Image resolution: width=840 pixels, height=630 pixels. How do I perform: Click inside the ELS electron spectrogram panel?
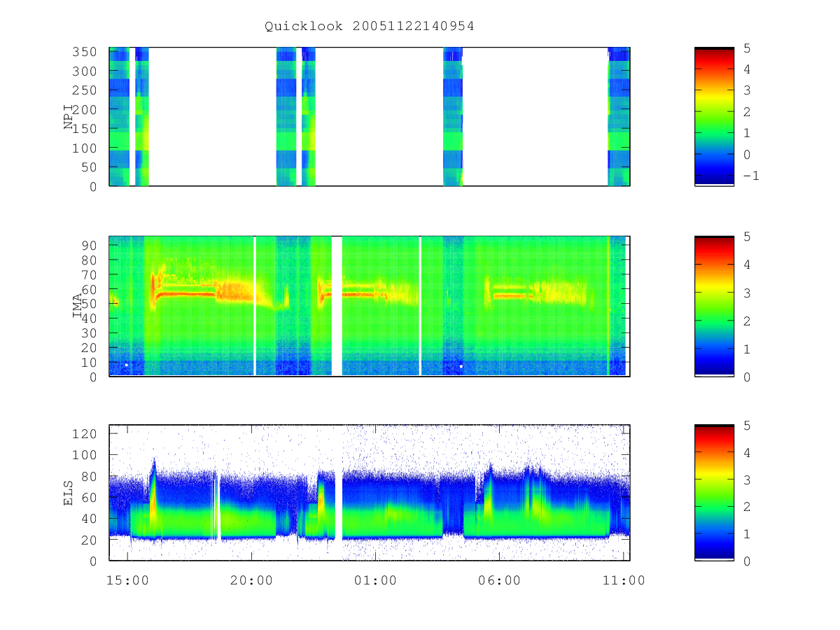pyautogui.click(x=370, y=493)
